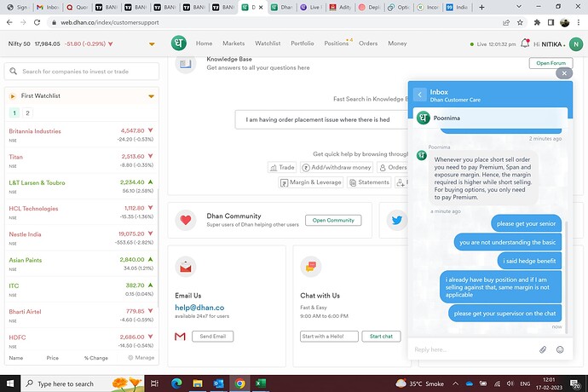This screenshot has width=588, height=392.
Task: Select Margin & Leverage help category
Action: [x=311, y=182]
